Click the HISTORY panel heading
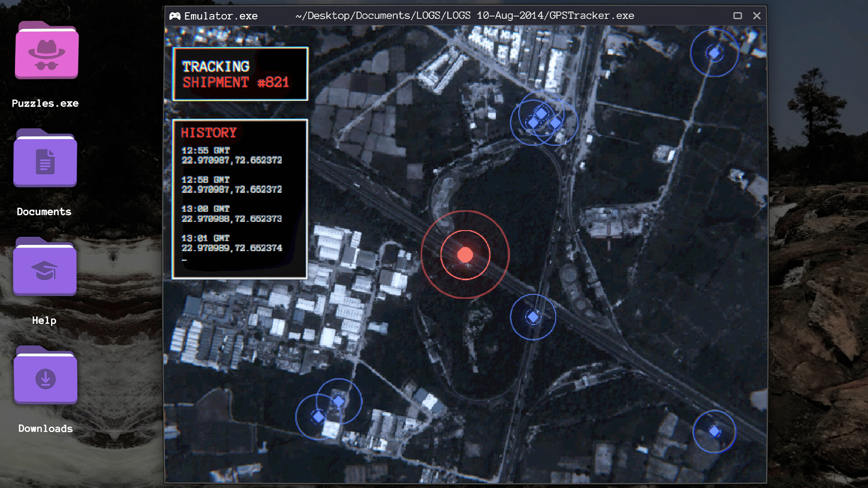This screenshot has width=868, height=488. [209, 133]
